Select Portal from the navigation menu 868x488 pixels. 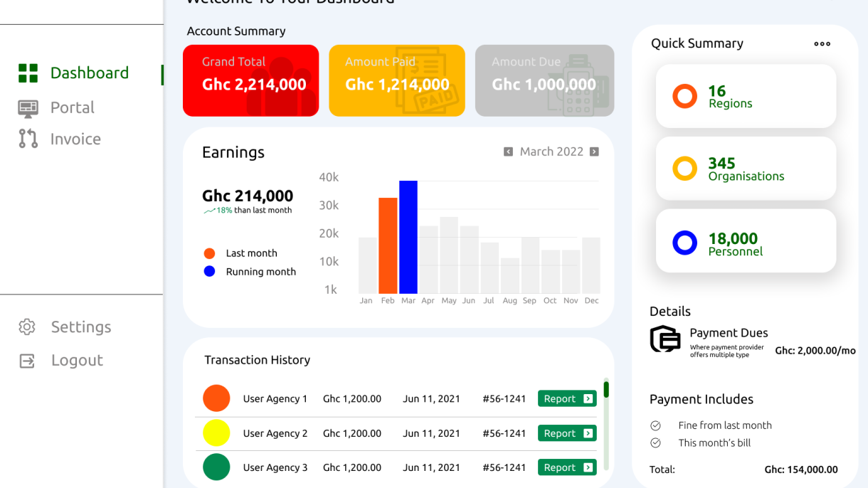coord(73,107)
